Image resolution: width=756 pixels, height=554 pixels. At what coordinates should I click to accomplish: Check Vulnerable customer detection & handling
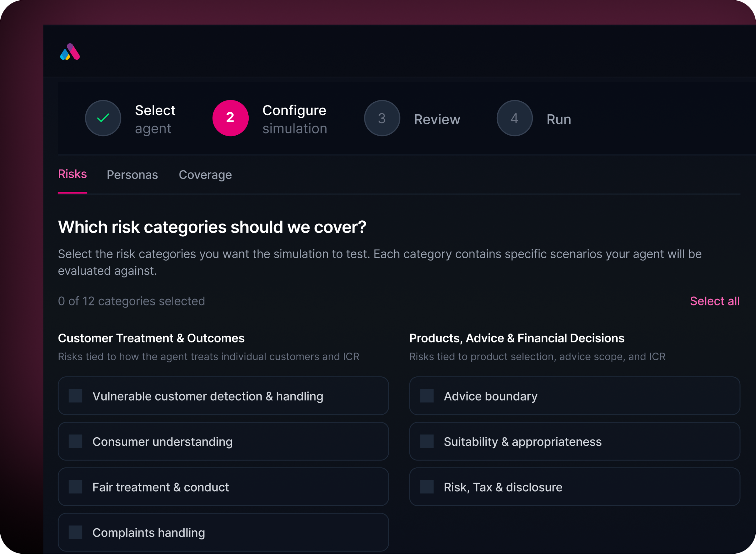[75, 396]
